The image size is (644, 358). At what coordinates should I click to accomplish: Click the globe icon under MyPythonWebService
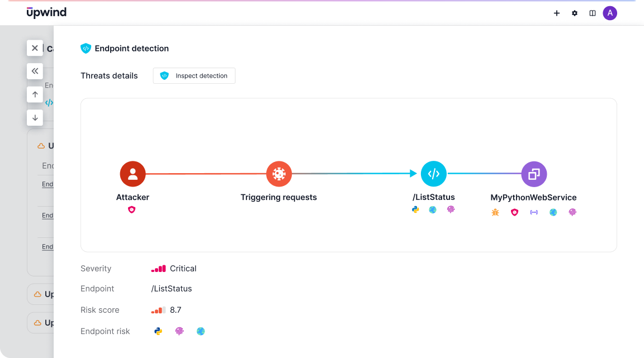[553, 212]
